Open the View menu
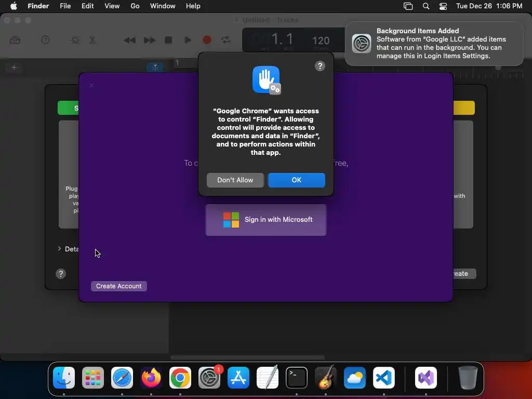 pos(112,6)
